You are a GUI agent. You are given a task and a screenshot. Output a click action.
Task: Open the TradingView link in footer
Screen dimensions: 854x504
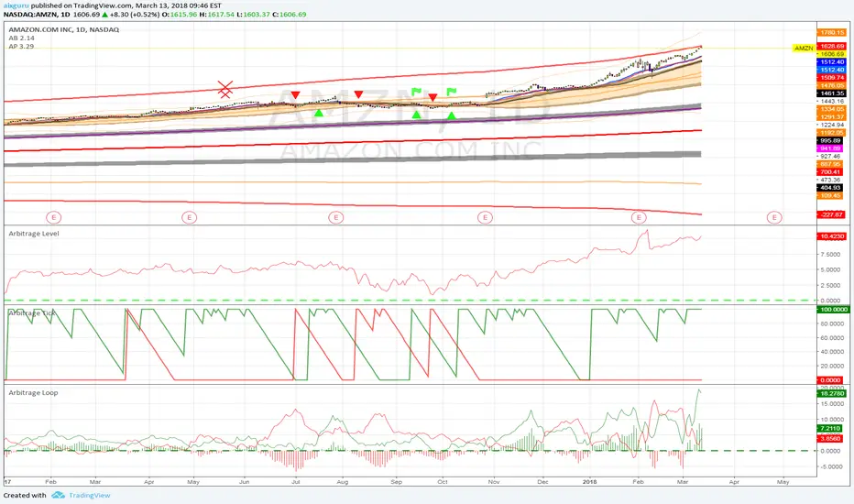pos(89,495)
